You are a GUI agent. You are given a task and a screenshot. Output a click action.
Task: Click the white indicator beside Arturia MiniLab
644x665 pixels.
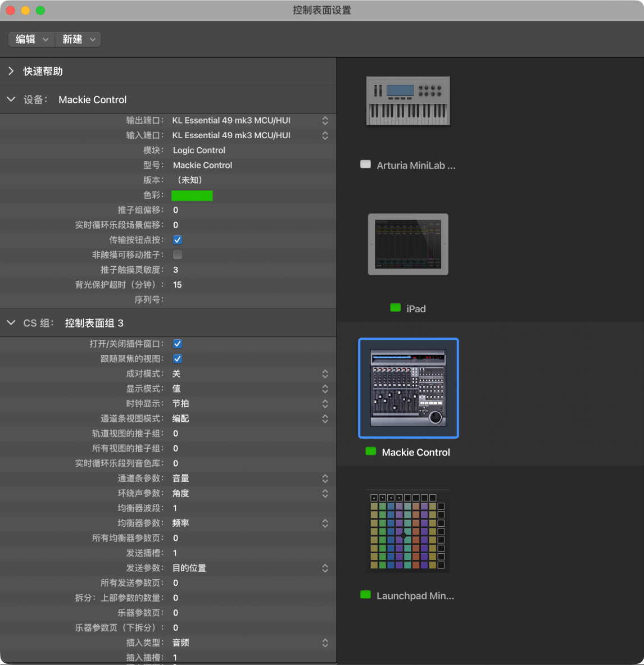point(365,165)
